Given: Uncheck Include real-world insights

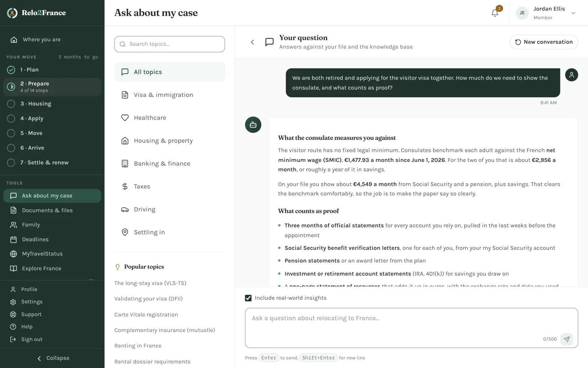Looking at the screenshot, I should (248, 298).
